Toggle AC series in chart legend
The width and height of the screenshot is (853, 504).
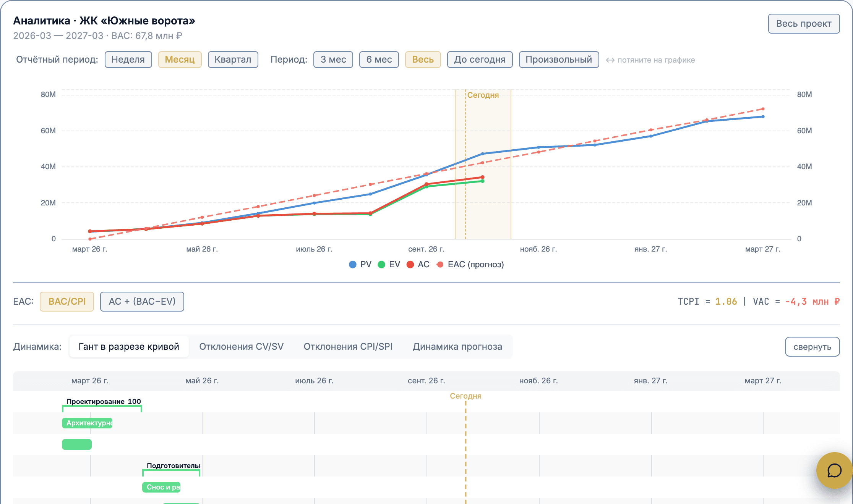click(x=418, y=264)
